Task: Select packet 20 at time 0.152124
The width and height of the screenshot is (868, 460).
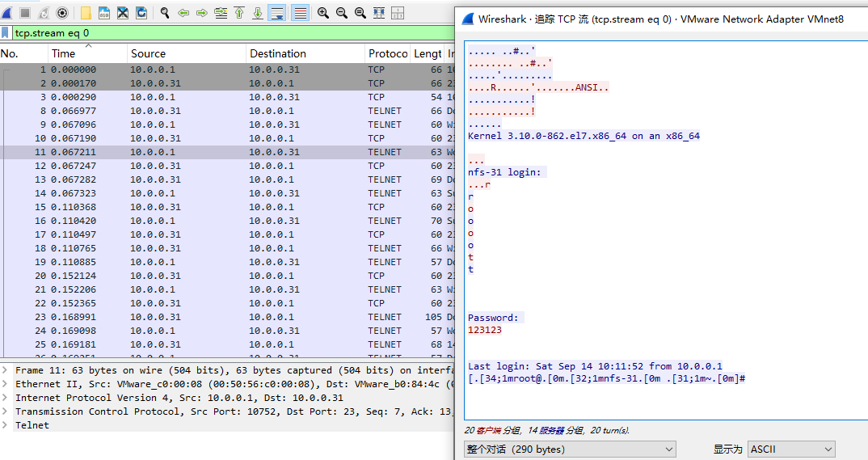Action: coord(227,276)
